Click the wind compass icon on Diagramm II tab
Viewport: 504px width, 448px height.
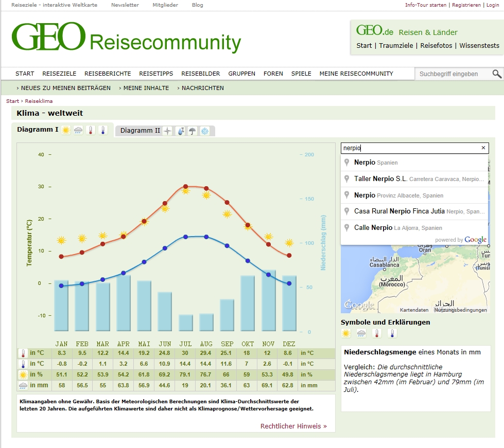167,131
